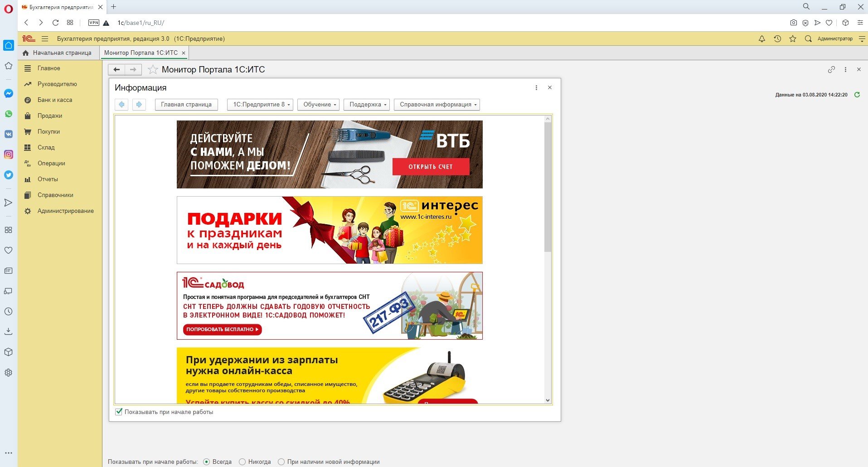Expand the Обучение dropdown
This screenshot has height=467, width=868.
pos(319,105)
